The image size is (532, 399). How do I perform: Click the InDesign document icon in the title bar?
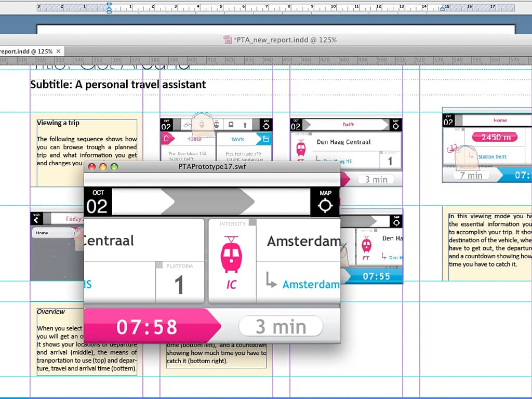(x=228, y=39)
